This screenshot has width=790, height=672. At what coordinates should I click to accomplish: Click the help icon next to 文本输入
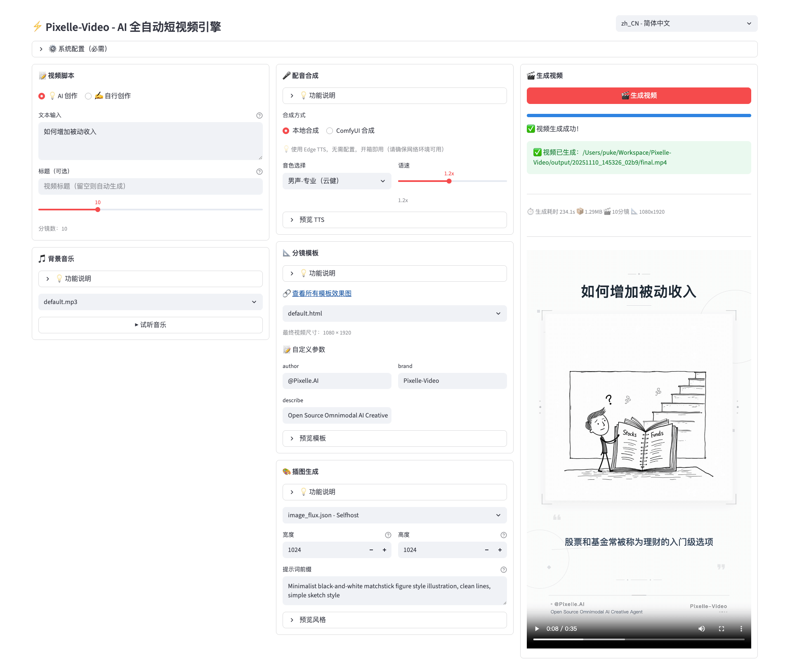[x=259, y=116]
